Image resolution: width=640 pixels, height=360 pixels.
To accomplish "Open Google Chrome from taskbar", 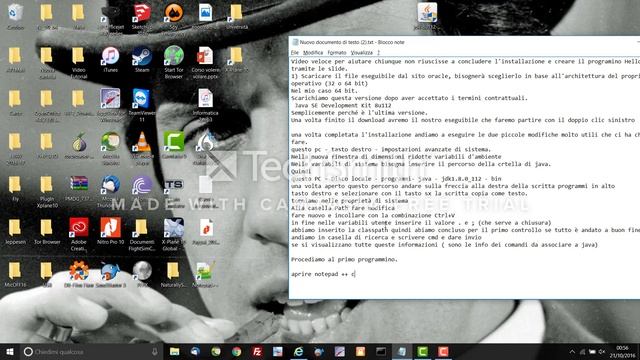I will click(x=236, y=351).
